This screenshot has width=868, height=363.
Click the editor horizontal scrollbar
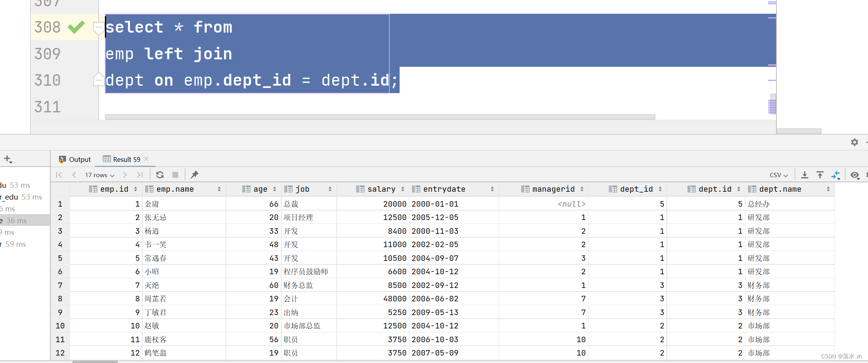[380, 117]
